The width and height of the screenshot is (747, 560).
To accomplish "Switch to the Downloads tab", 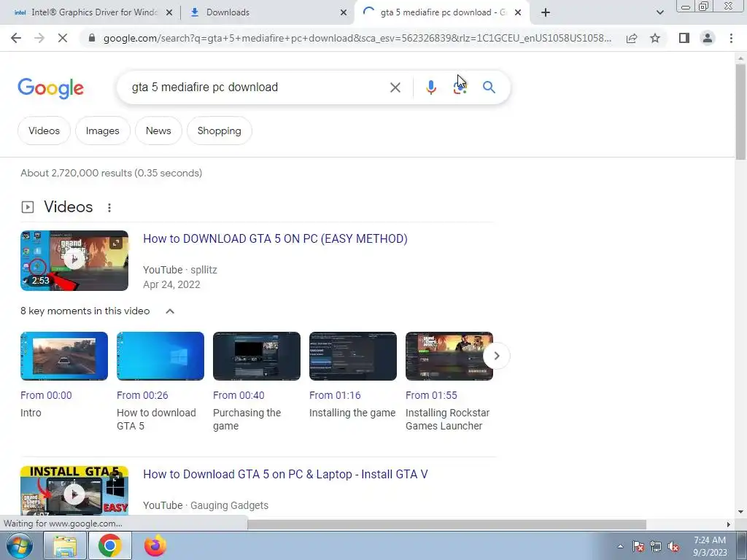I will tap(267, 12).
